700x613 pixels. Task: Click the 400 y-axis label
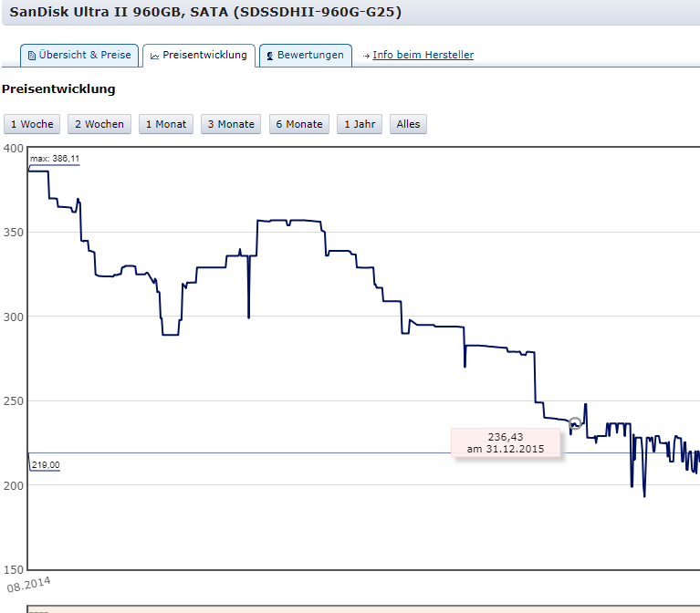click(14, 149)
